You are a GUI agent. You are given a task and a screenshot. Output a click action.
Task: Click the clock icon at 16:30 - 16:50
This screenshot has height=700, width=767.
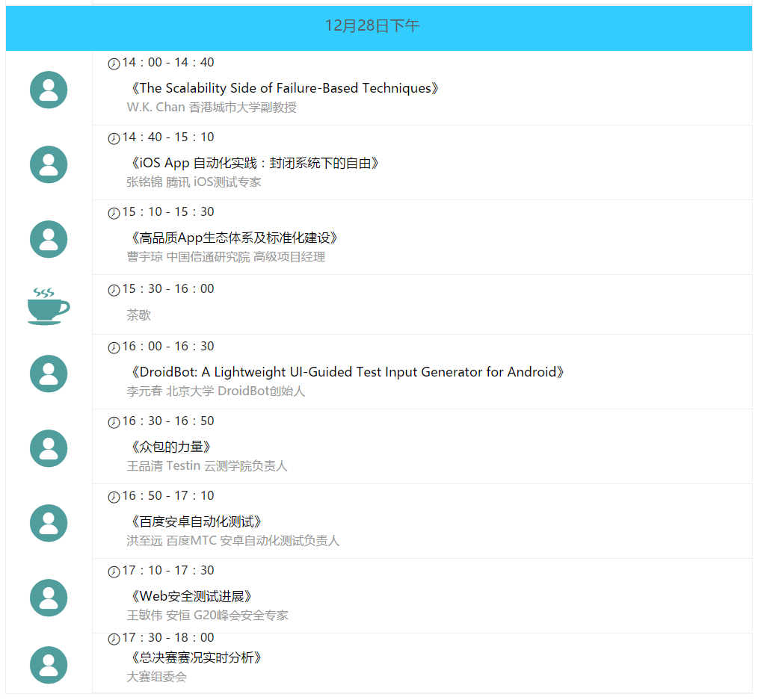coord(114,422)
